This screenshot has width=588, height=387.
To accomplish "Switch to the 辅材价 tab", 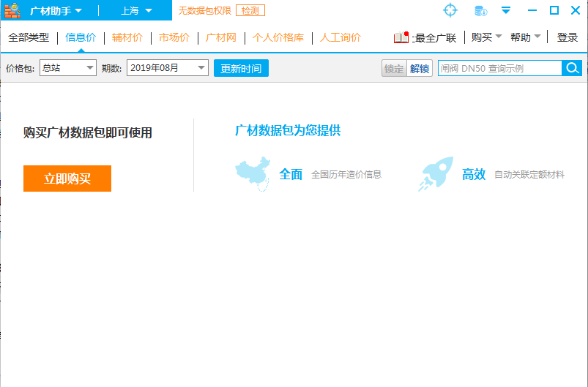I will tap(127, 37).
